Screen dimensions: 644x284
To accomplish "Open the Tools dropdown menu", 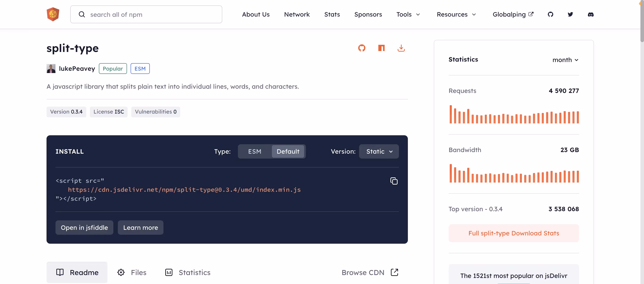I will [408, 14].
